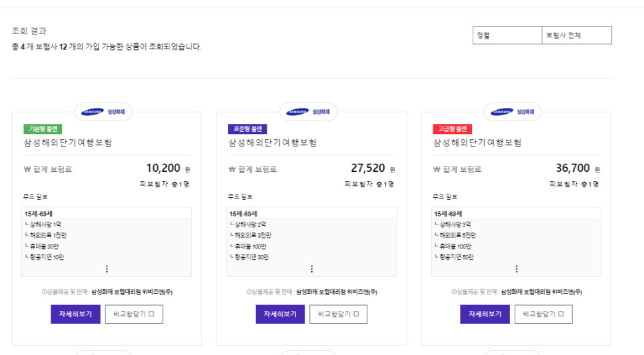Open the 정렬 sort dropdown
The width and height of the screenshot is (644, 355).
click(x=507, y=35)
